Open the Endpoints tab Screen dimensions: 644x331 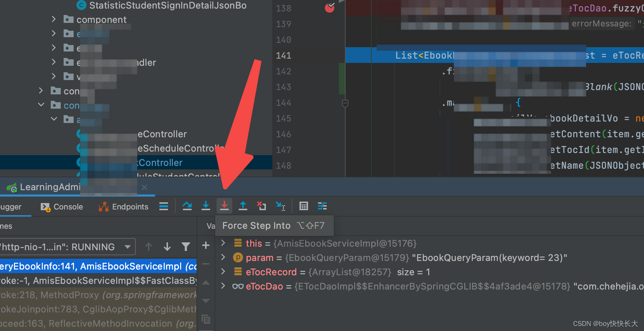pyautogui.click(x=123, y=207)
